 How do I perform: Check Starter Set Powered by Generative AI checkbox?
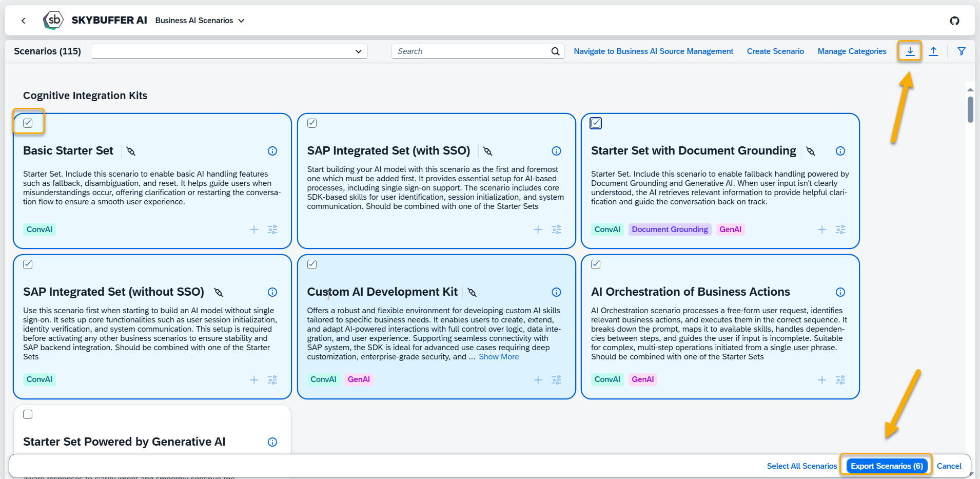(x=28, y=414)
